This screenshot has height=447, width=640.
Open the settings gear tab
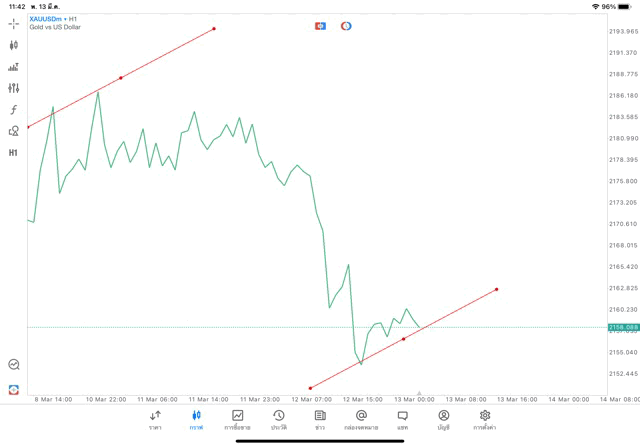(x=484, y=420)
